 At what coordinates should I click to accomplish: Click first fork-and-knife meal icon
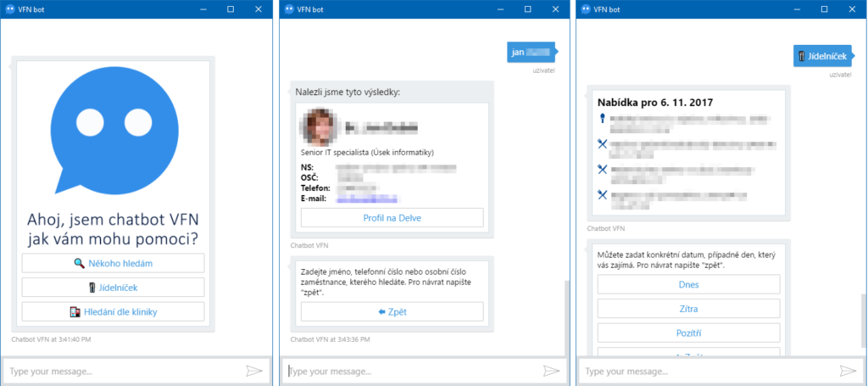pos(603,144)
